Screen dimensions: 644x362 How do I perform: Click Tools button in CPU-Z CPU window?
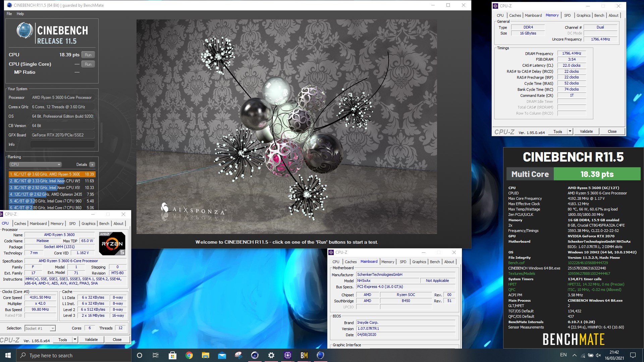(x=63, y=340)
